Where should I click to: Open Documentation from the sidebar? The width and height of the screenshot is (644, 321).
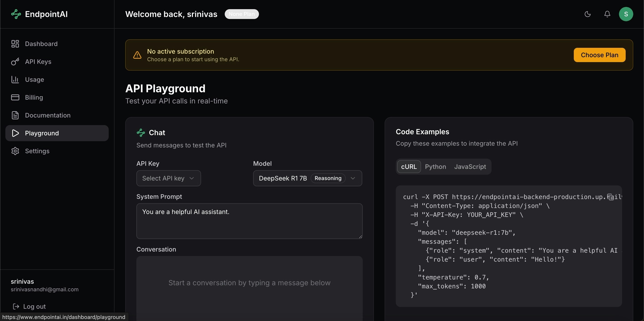coord(47,115)
